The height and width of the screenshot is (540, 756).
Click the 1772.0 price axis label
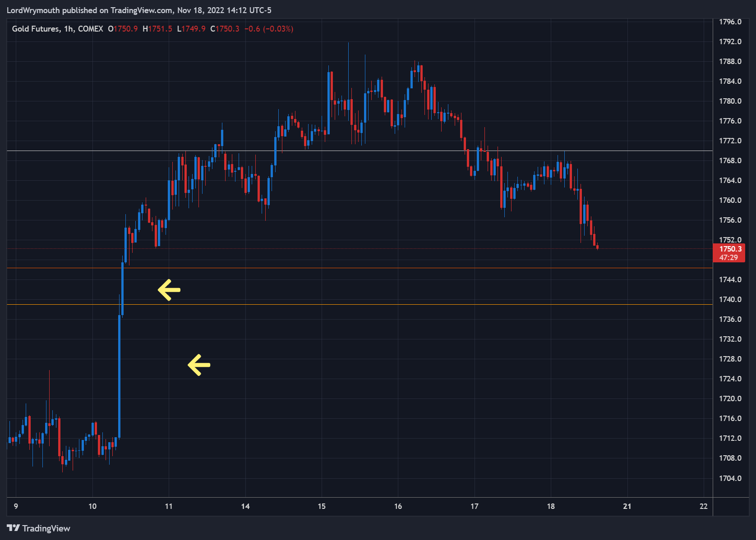pos(730,141)
